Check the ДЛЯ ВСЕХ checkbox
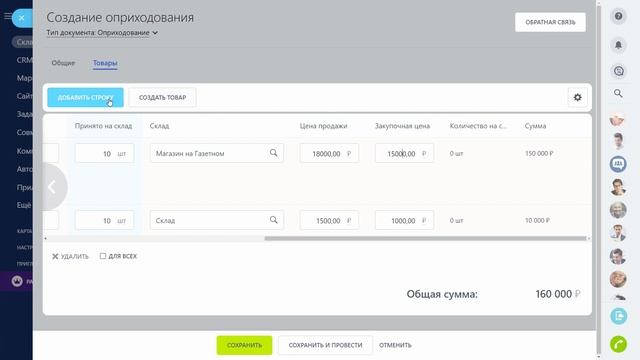Viewport: 640px width, 360px height. point(103,256)
